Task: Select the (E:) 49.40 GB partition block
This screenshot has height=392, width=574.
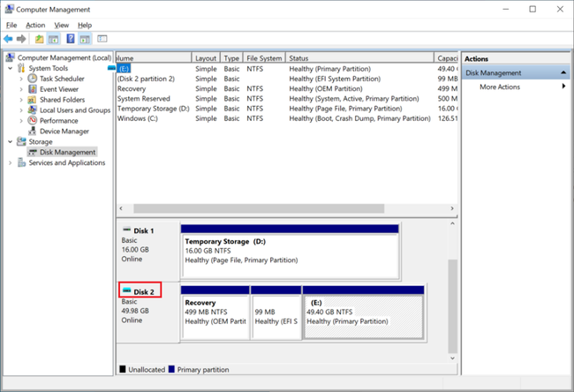Action: coord(364,313)
